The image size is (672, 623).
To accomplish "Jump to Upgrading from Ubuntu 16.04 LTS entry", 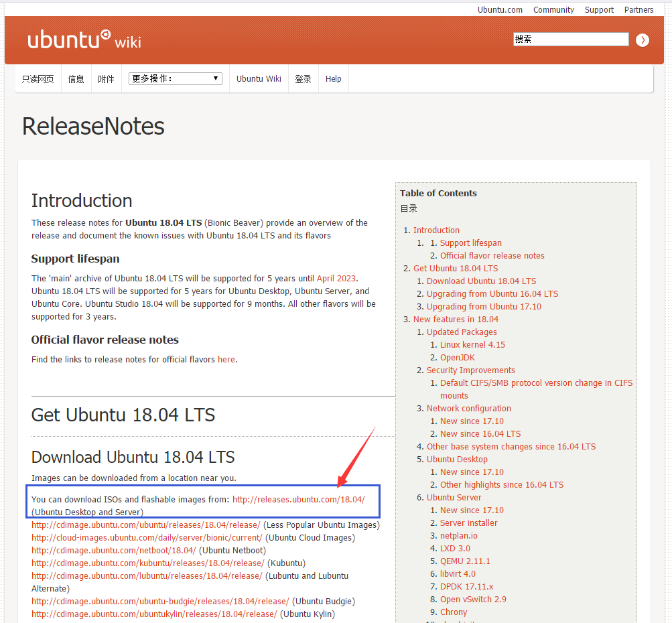I will tap(492, 294).
